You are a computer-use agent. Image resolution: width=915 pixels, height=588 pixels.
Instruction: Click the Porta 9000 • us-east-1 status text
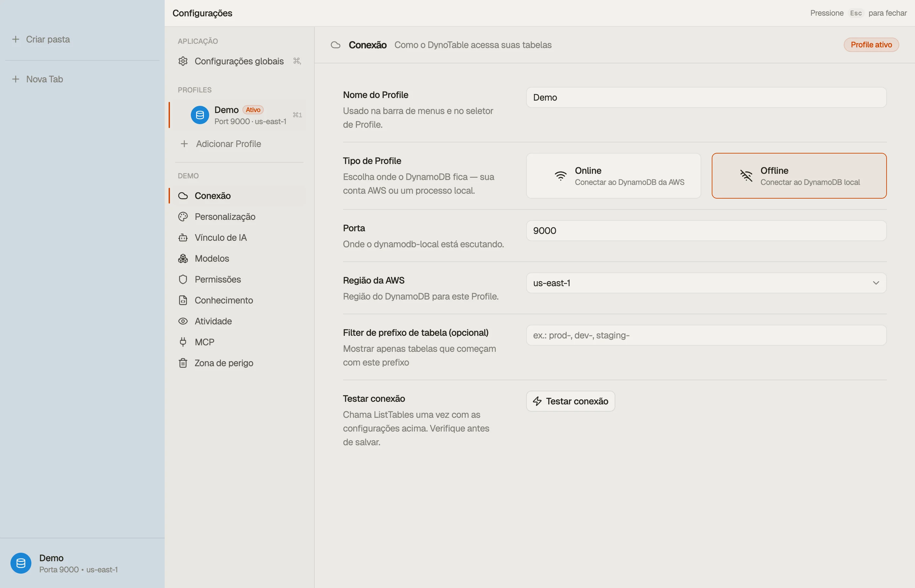(x=78, y=570)
